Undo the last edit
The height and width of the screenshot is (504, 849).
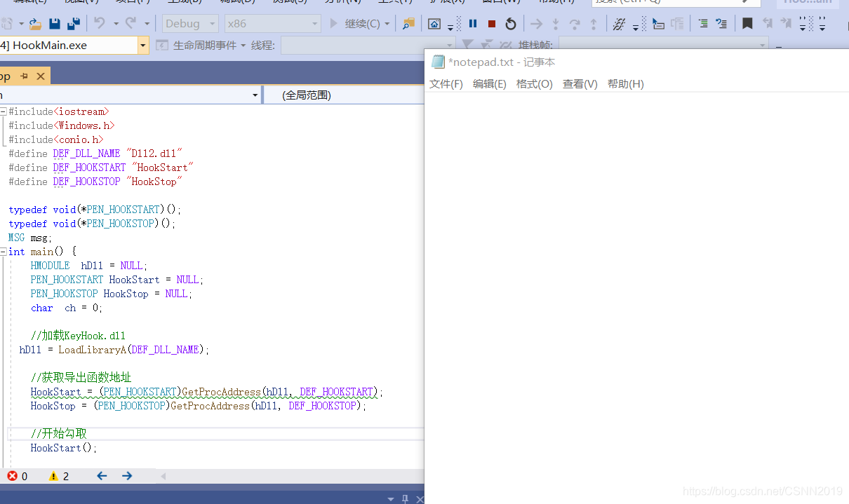pyautogui.click(x=100, y=24)
